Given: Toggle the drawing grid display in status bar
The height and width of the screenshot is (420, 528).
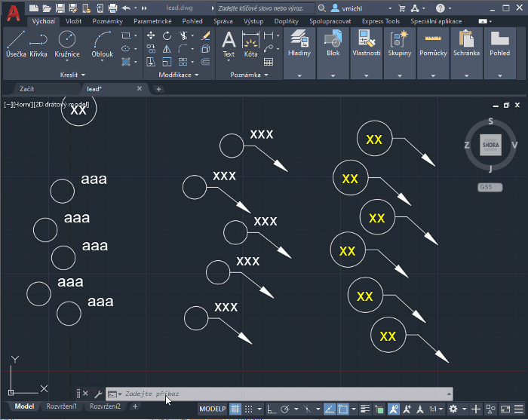Looking at the screenshot, I should (235, 409).
